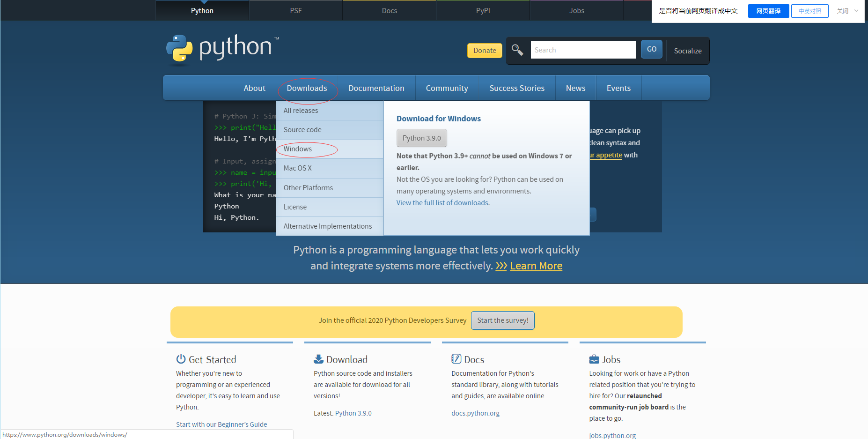Image resolution: width=868 pixels, height=439 pixels.
Task: Open the Community menu
Action: (x=447, y=88)
